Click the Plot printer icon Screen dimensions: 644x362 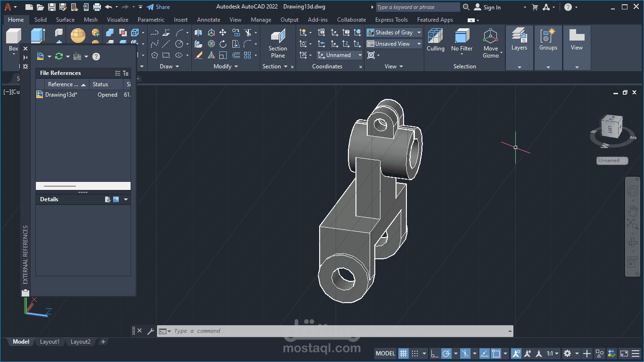point(97,7)
